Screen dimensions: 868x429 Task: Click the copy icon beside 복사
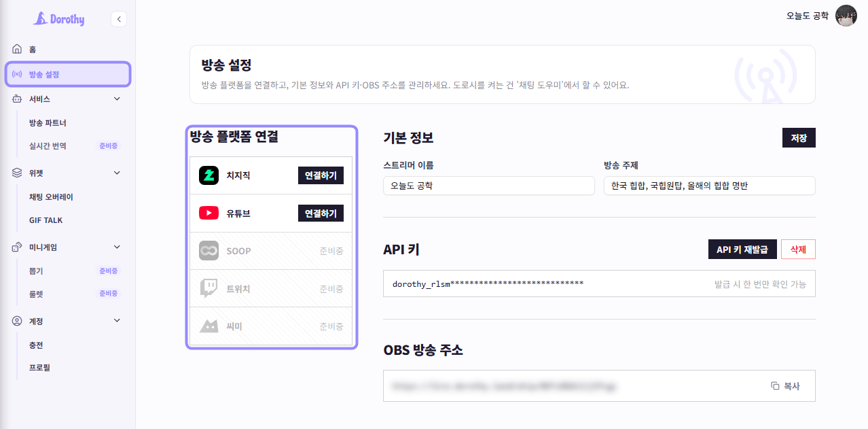(x=775, y=386)
